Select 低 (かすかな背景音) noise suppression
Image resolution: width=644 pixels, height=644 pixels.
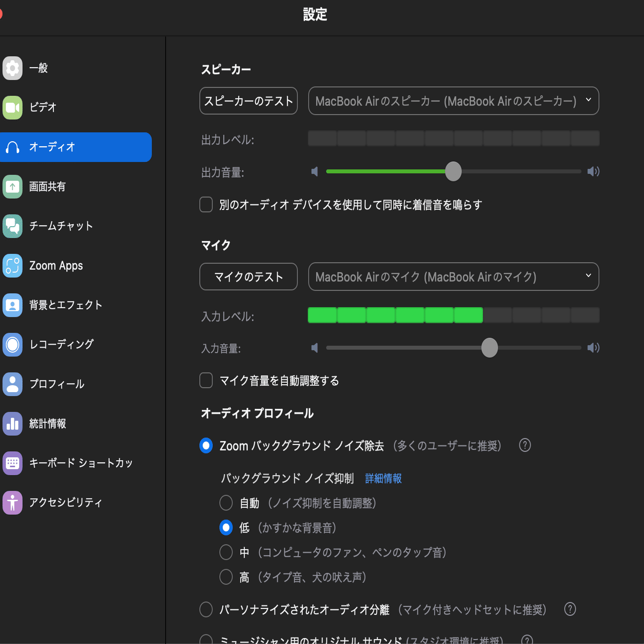point(226,528)
